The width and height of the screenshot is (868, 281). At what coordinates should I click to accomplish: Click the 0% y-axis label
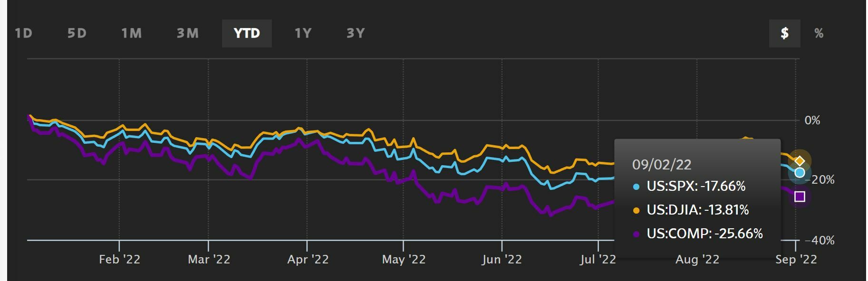(812, 121)
